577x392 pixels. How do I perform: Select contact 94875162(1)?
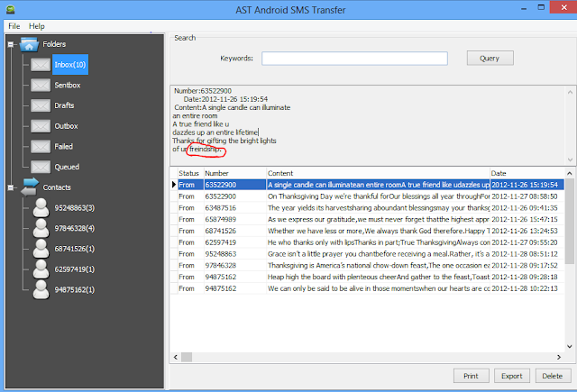(x=75, y=290)
